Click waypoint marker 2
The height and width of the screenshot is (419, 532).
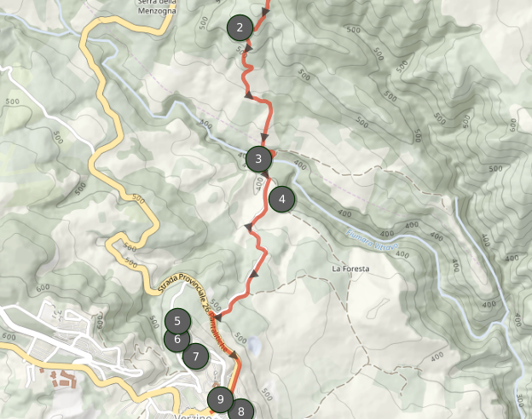pos(240,27)
